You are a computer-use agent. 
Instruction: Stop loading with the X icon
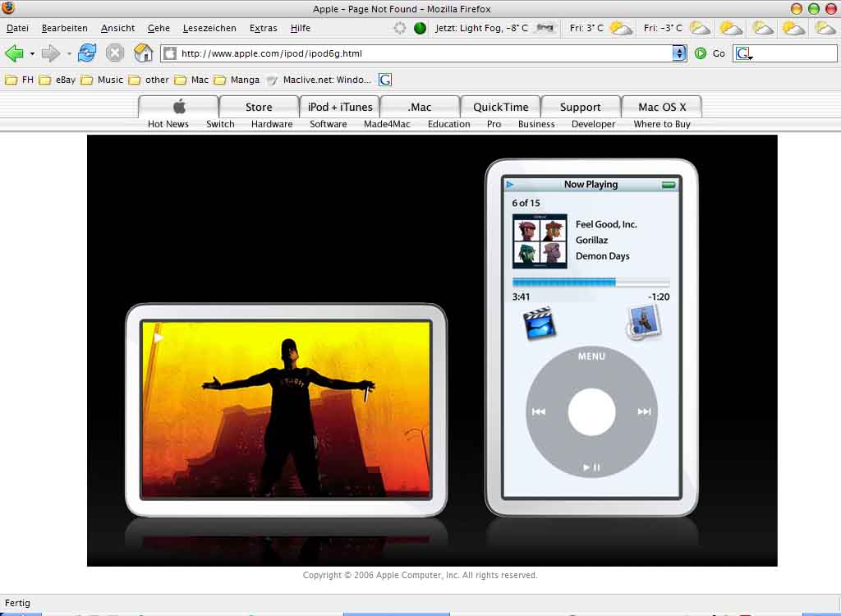(x=115, y=53)
